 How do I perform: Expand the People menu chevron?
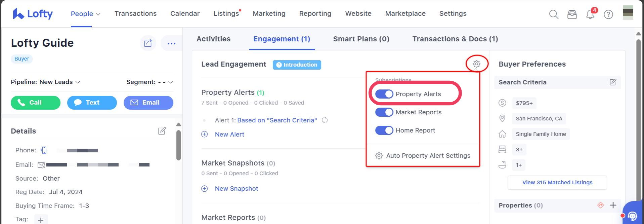point(98,14)
